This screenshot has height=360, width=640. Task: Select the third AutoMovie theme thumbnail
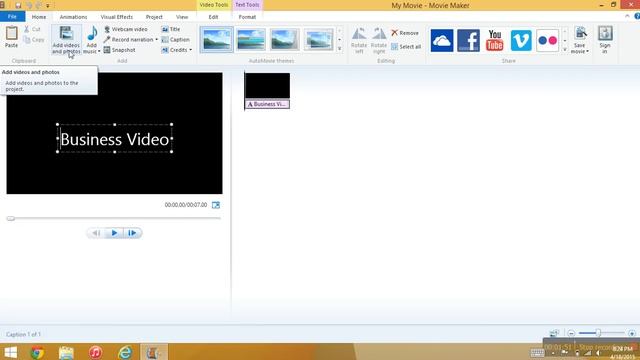pos(284,40)
